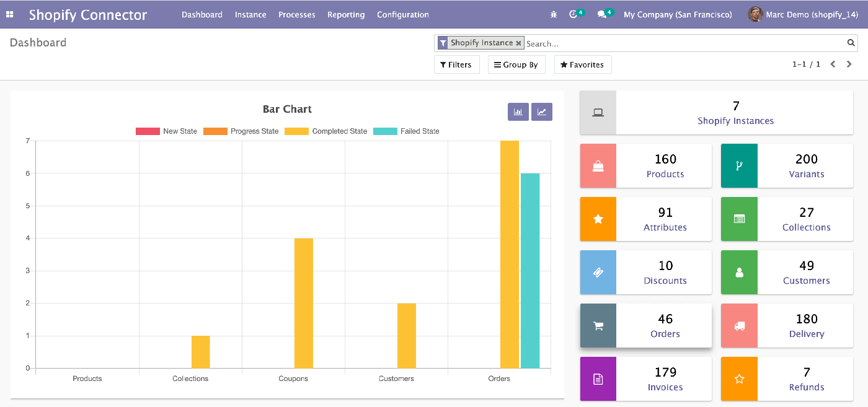The height and width of the screenshot is (407, 868).
Task: Open the Collections count link
Action: pyautogui.click(x=807, y=227)
